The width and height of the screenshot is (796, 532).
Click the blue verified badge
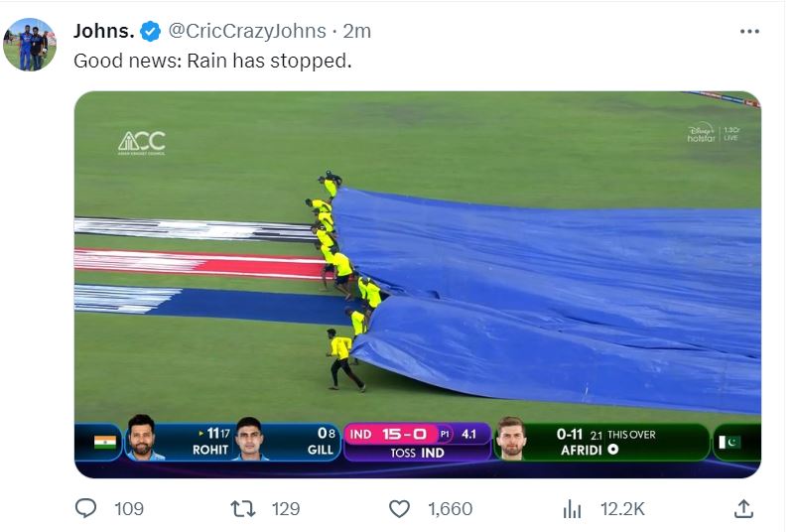150,32
